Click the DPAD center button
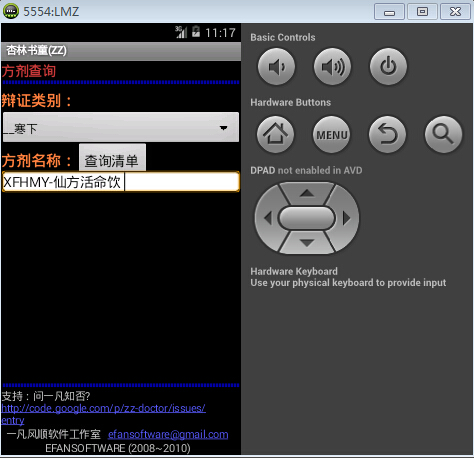Viewport: 474px width, 458px height. pyautogui.click(x=307, y=218)
